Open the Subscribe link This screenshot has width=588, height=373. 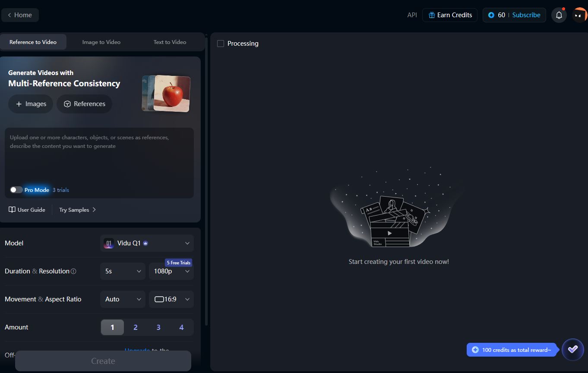[x=526, y=15]
